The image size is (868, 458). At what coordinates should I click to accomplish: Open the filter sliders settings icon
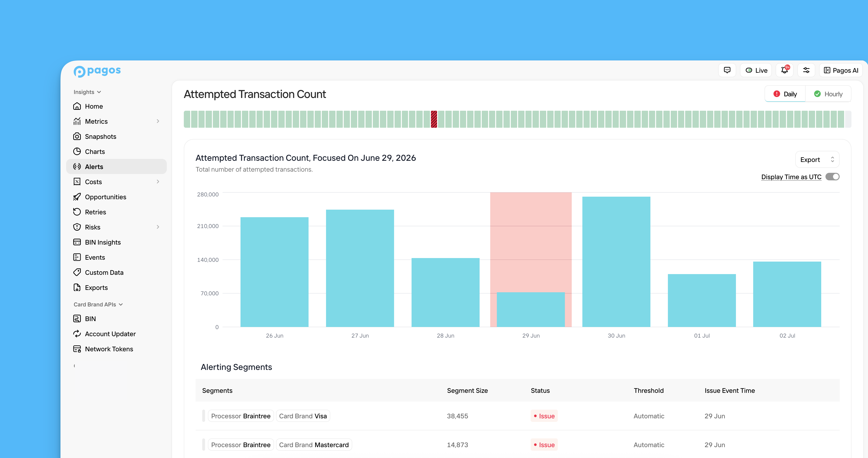coord(806,70)
